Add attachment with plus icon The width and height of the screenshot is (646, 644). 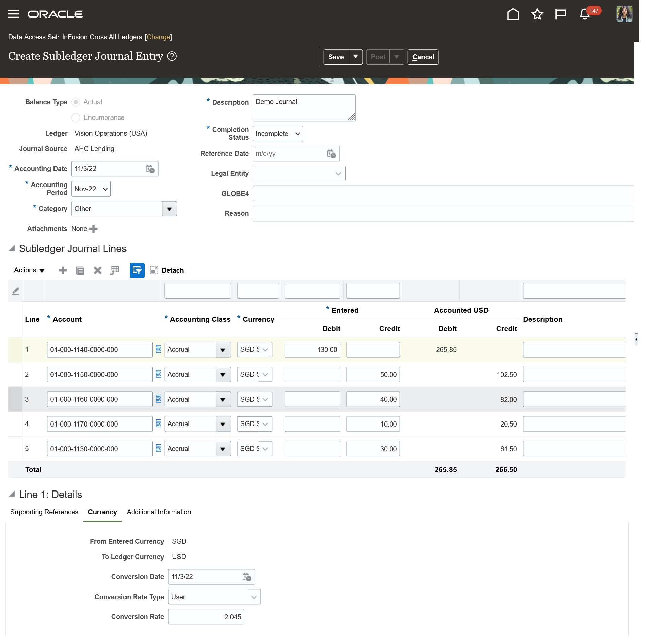[x=94, y=229]
